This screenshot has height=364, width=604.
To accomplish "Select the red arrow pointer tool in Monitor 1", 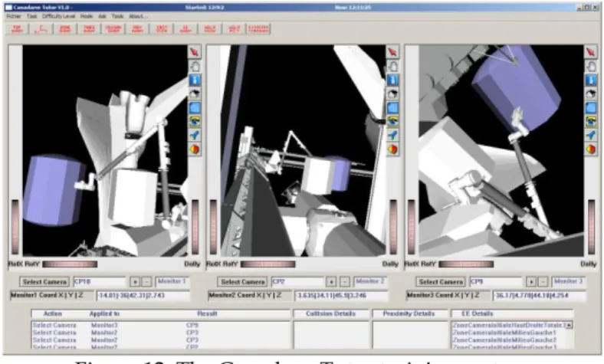I will 195,52.
